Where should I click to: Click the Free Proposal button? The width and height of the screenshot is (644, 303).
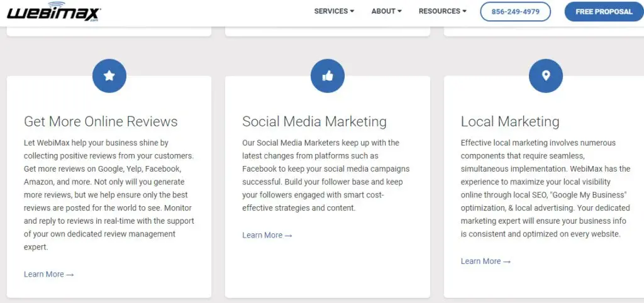pyautogui.click(x=604, y=11)
